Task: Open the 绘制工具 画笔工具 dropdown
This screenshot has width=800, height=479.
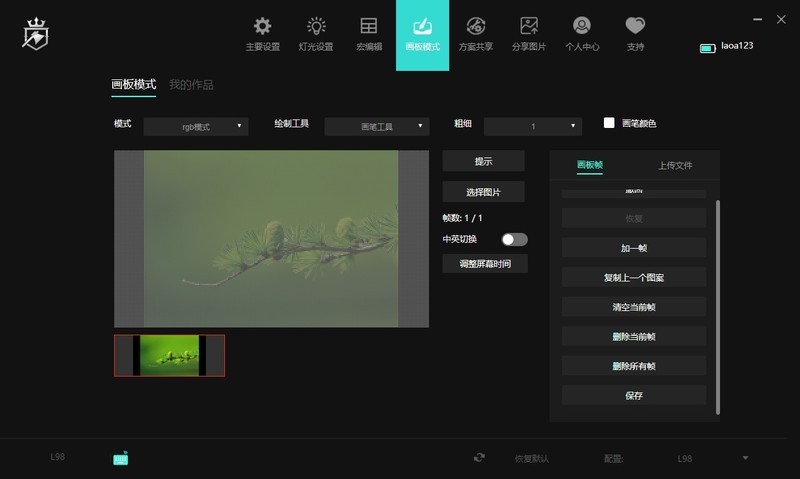Action: tap(377, 127)
